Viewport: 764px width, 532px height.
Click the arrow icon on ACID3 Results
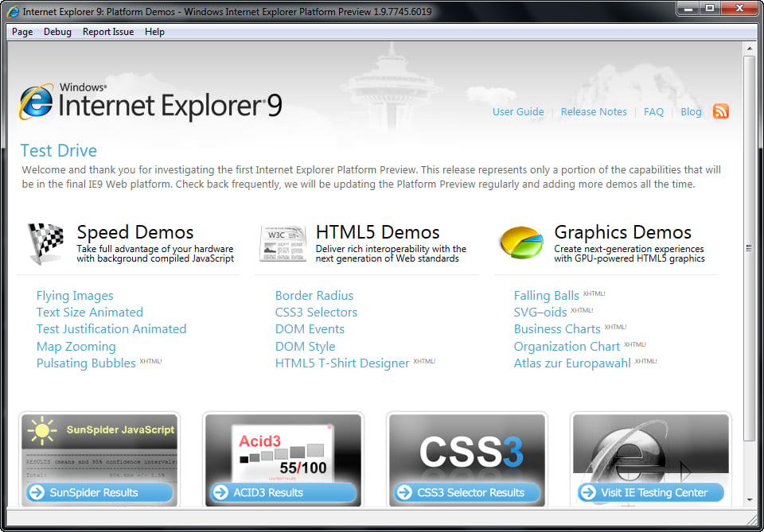click(x=220, y=492)
